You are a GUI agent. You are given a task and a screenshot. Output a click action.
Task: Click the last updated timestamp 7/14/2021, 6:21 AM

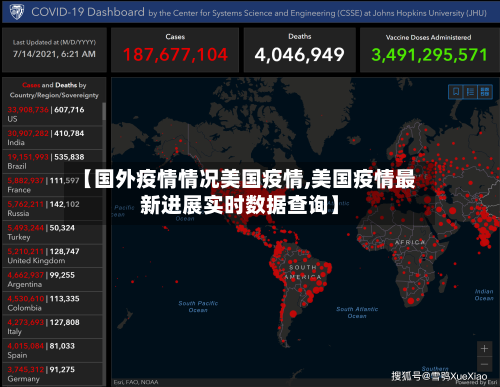54,54
